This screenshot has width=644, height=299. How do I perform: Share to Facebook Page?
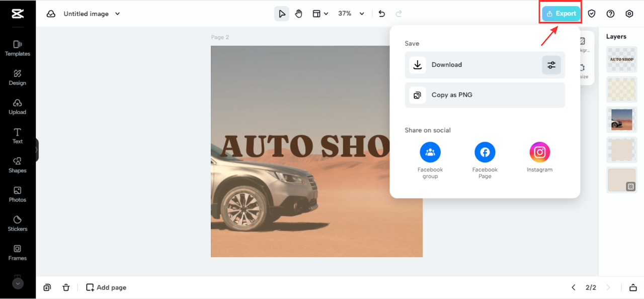tap(485, 152)
